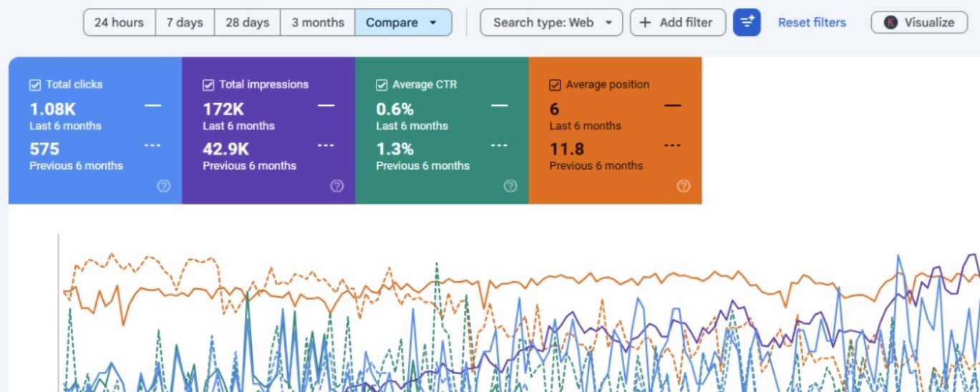Click the Compare dropdown arrow
Image resolution: width=980 pixels, height=392 pixels.
(x=432, y=23)
